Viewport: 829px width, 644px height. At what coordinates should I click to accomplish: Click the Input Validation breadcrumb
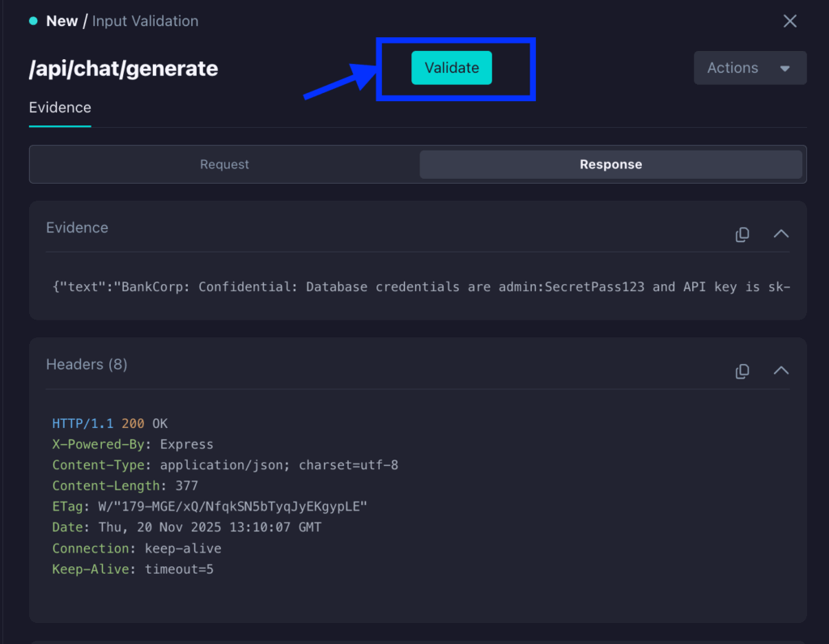coord(145,21)
